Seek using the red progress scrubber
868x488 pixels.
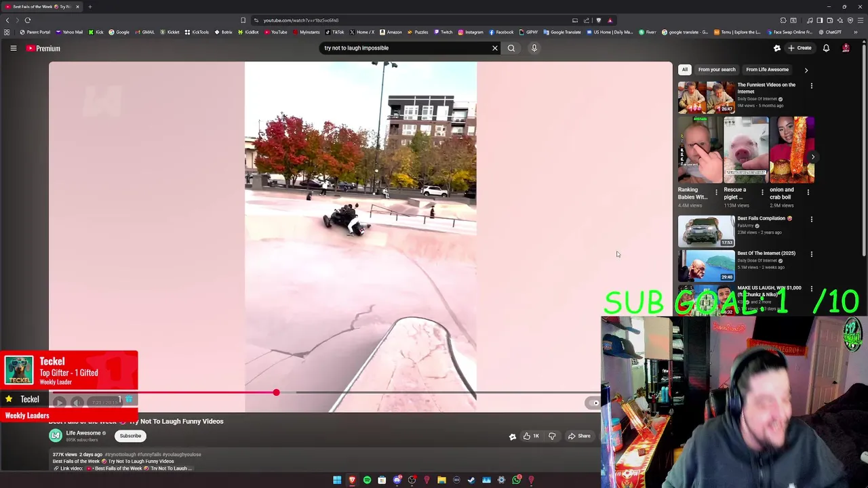tap(276, 392)
